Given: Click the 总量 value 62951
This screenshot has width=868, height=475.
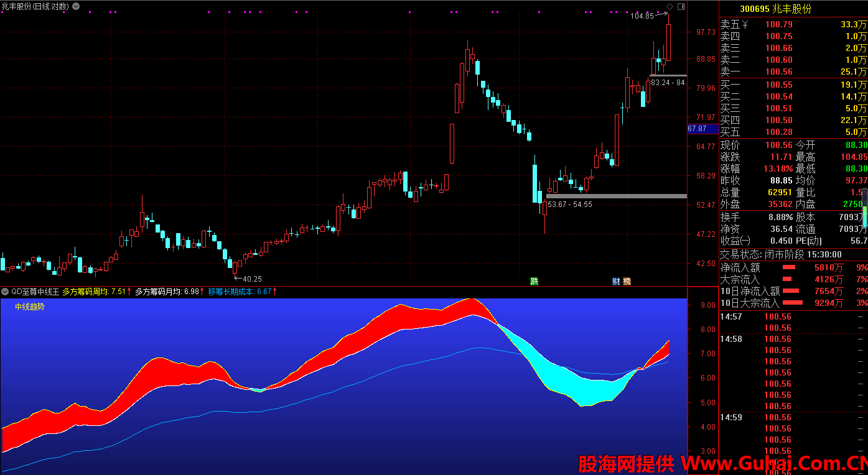Looking at the screenshot, I should 780,193.
